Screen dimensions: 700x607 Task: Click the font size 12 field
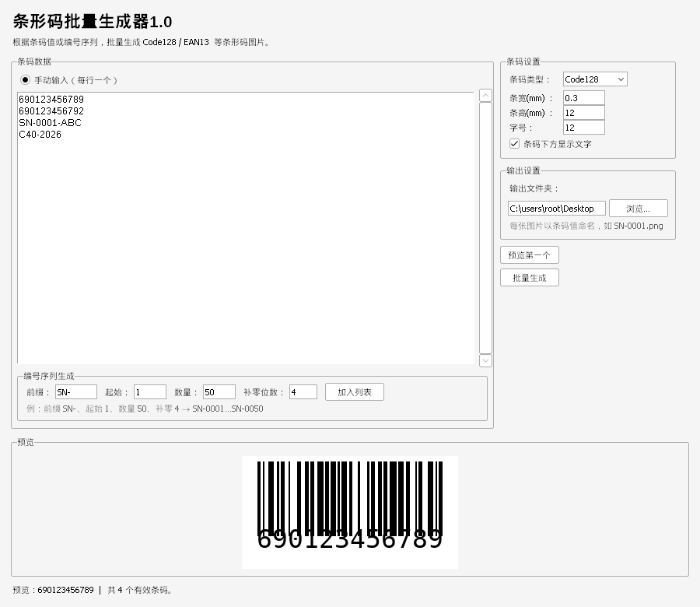pyautogui.click(x=584, y=128)
